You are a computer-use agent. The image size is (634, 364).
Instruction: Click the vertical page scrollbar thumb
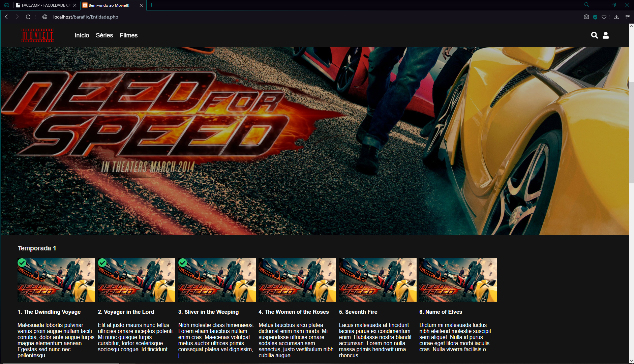(x=631, y=133)
